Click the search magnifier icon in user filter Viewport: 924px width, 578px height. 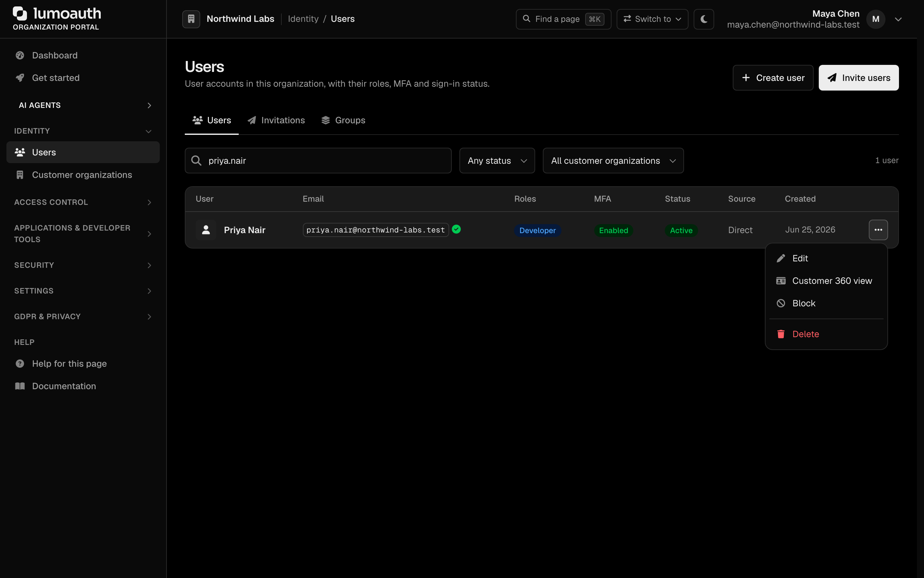coord(196,161)
